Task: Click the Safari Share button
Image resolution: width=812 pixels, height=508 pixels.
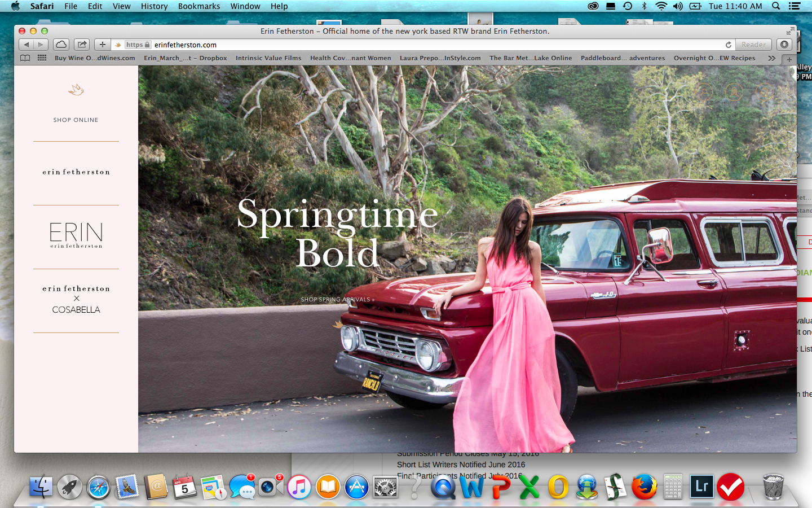Action: click(x=82, y=45)
